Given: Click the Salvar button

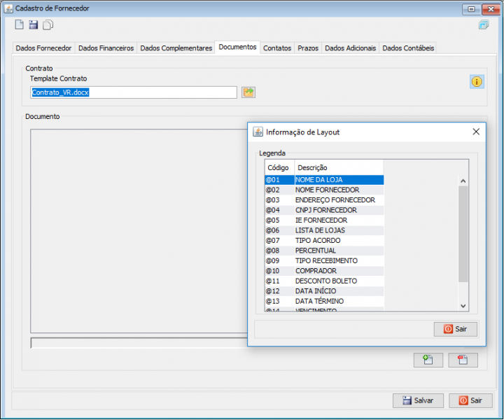Looking at the screenshot, I should click(x=418, y=400).
